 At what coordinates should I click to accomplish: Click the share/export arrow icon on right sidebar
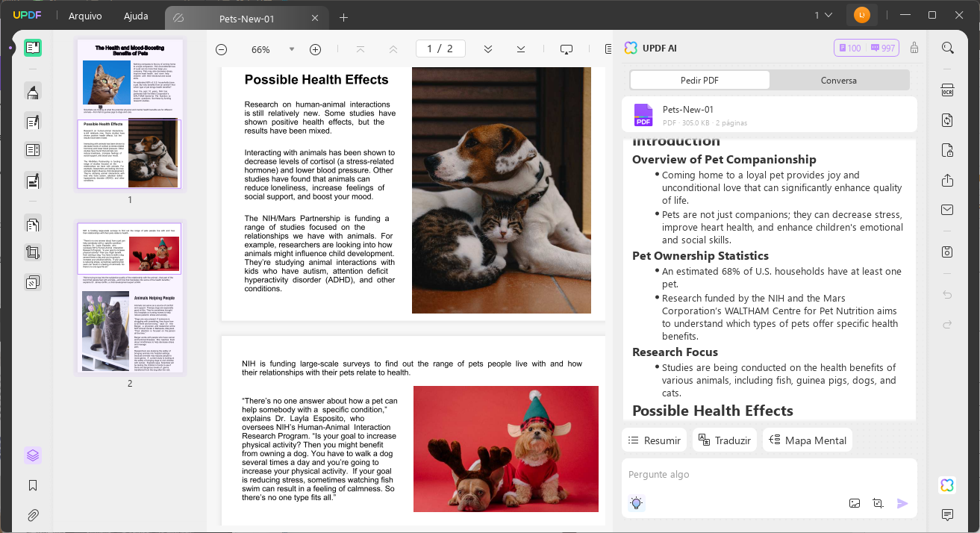pyautogui.click(x=946, y=180)
